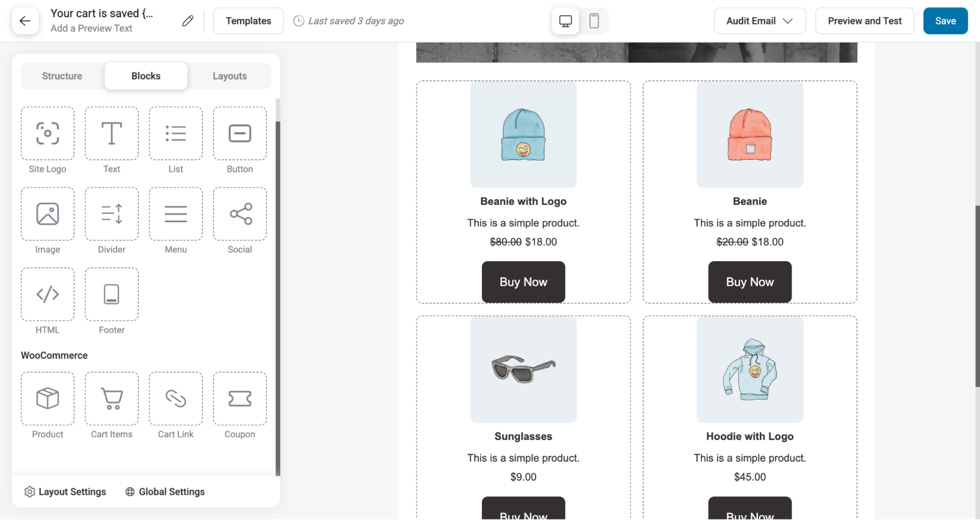Click the $80.00 $18.00 price line
This screenshot has height=520, width=980.
pyautogui.click(x=523, y=242)
